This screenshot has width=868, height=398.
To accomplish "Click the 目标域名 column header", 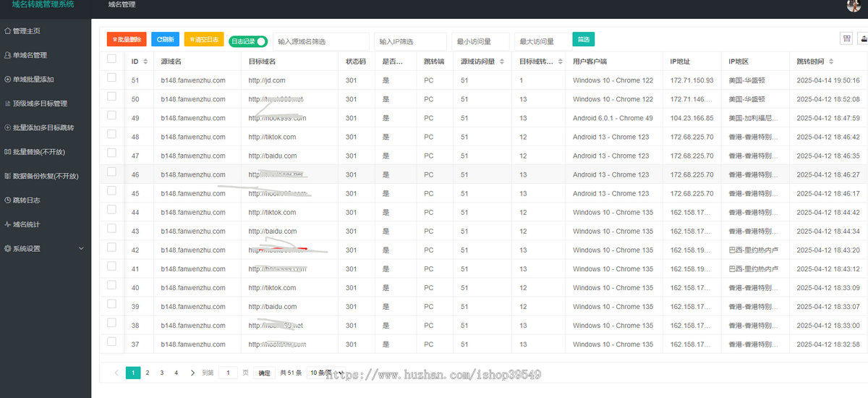I will point(262,62).
